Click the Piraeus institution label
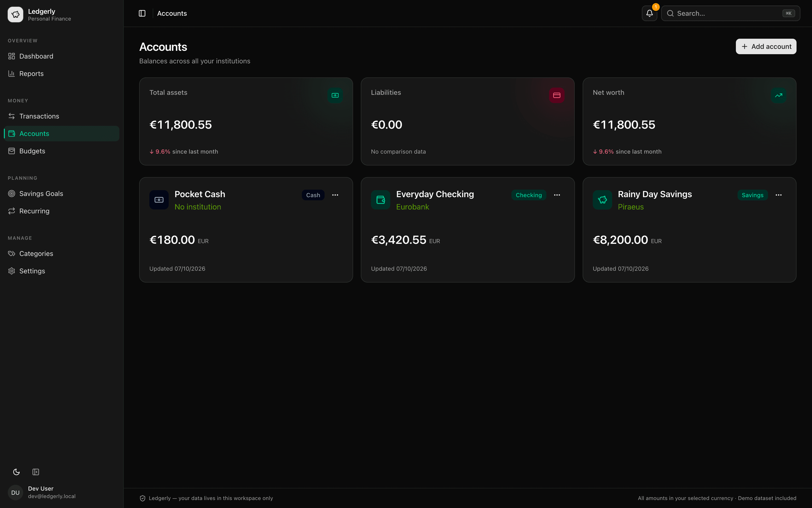The image size is (812, 508). pos(631,207)
